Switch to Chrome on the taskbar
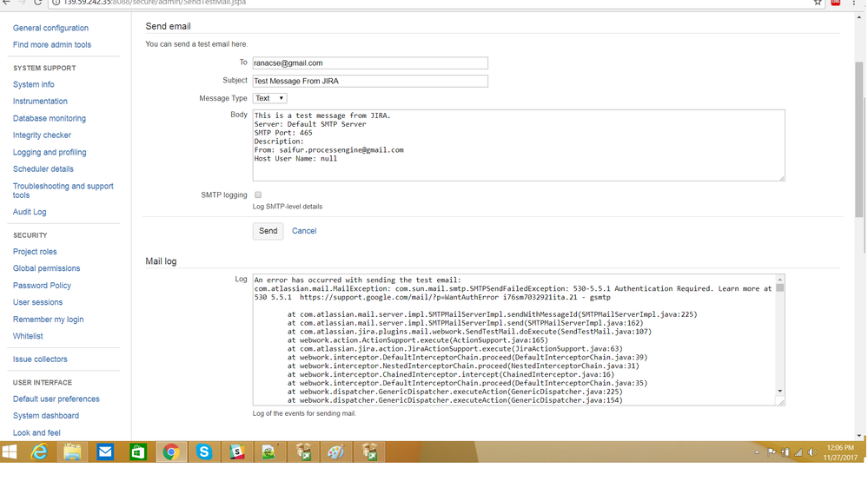The image size is (868, 488). tap(170, 452)
